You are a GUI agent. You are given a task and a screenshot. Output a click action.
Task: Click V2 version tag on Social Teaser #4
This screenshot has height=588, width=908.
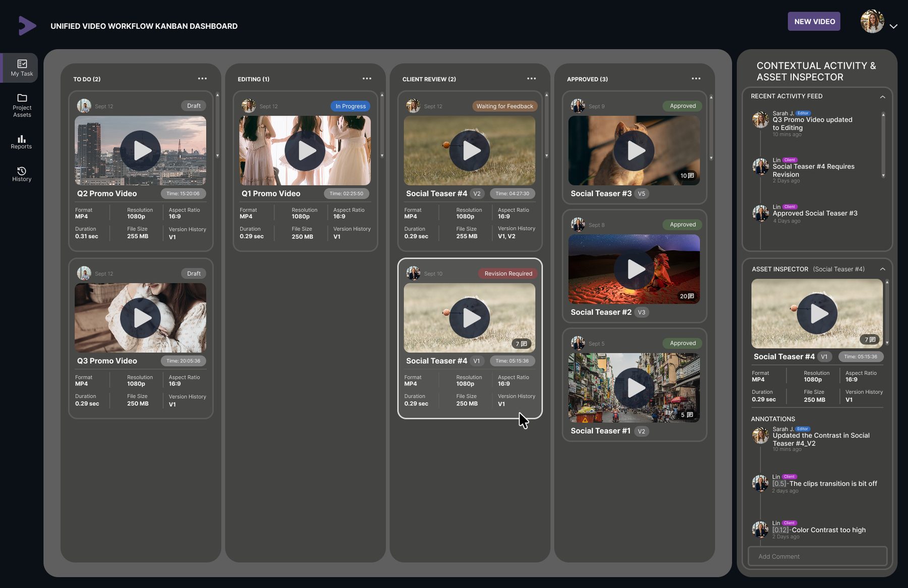(477, 194)
